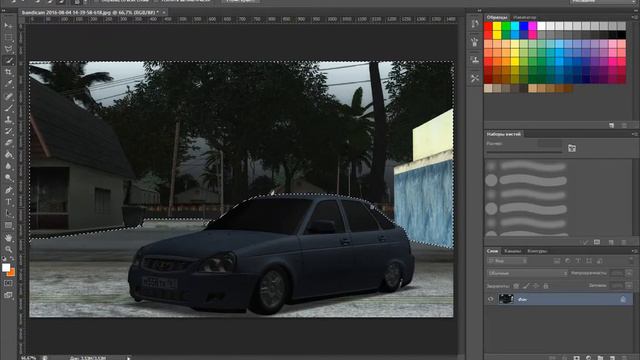Create a new layer
The width and height of the screenshot is (640, 360).
(612, 358)
